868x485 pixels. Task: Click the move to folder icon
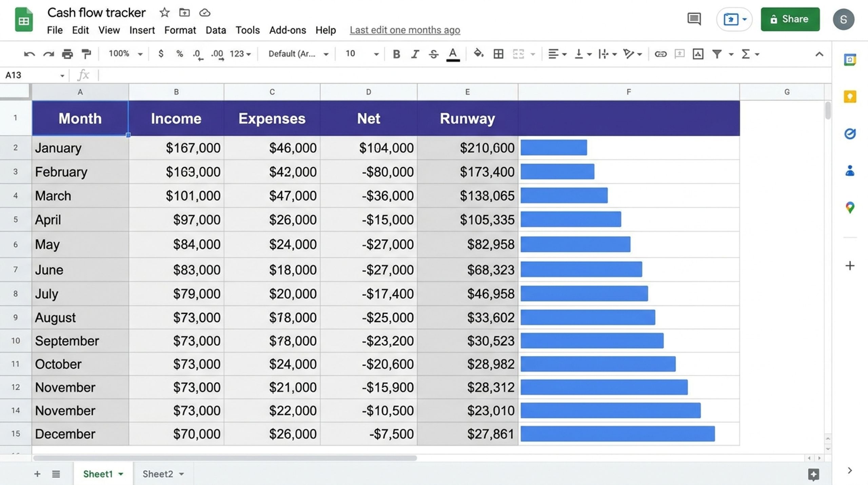(x=184, y=13)
